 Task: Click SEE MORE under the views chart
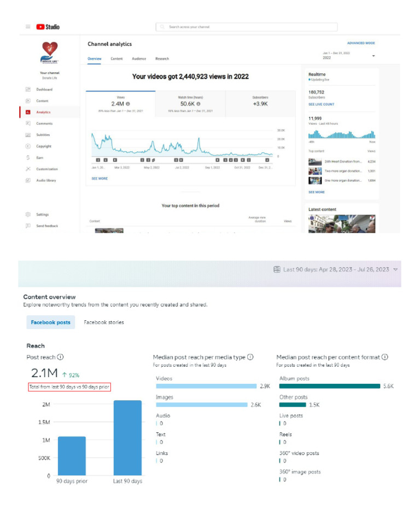tap(100, 178)
